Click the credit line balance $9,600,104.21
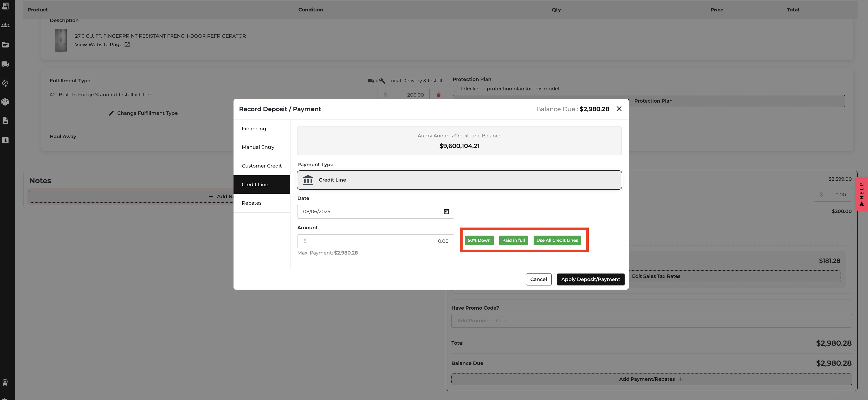The image size is (868, 400). tap(459, 146)
